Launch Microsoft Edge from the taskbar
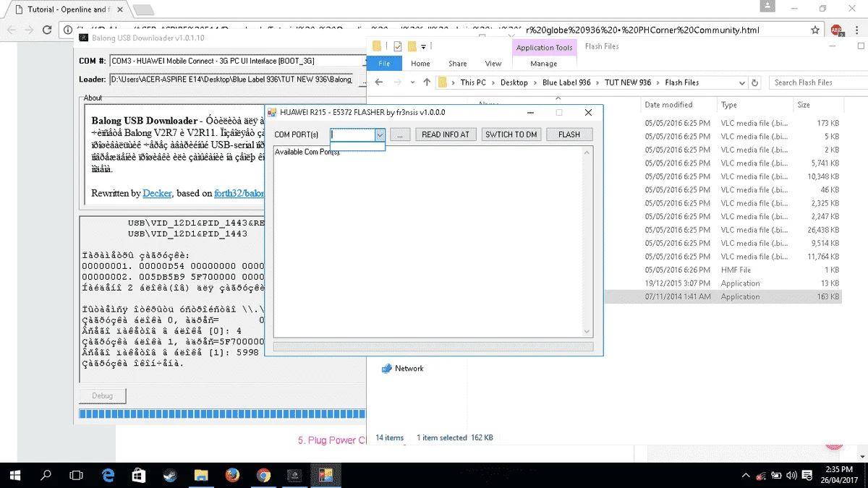 point(109,475)
